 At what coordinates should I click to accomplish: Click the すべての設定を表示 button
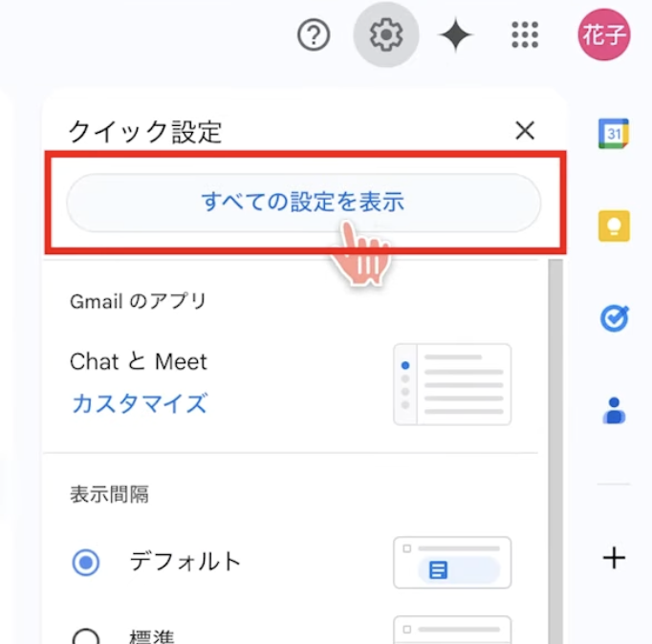coord(303,203)
